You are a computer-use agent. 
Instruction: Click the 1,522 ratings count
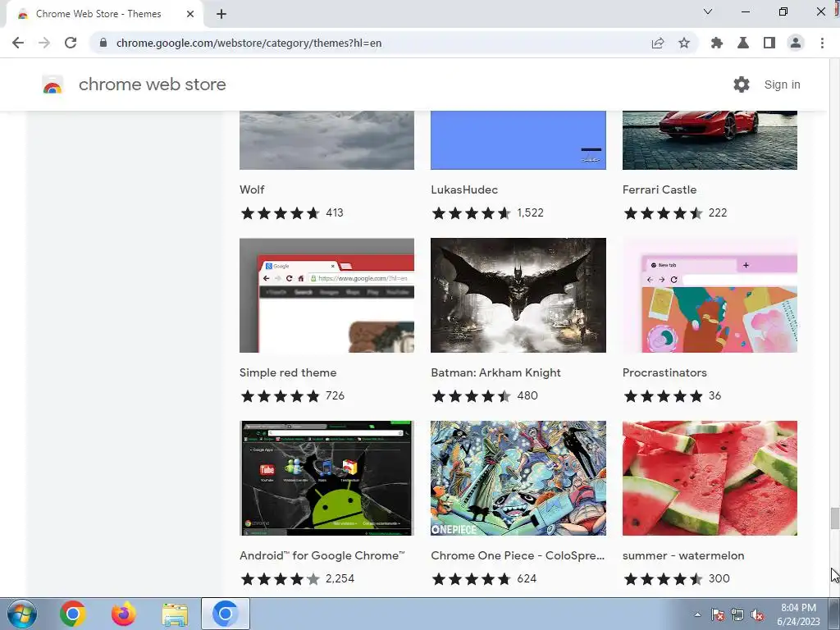point(531,212)
